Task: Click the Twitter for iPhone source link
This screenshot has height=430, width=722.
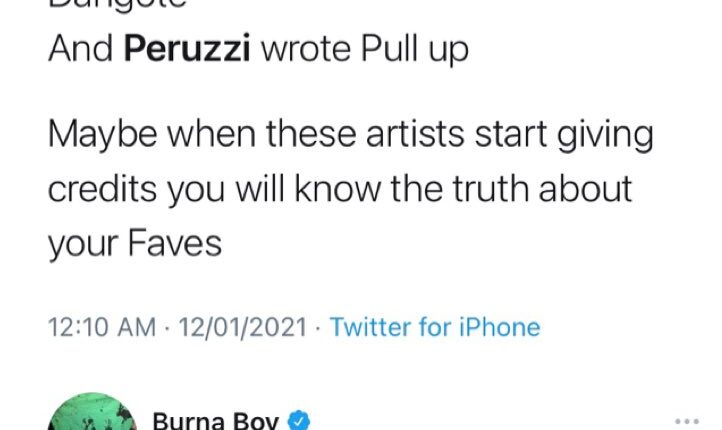Action: 435,327
